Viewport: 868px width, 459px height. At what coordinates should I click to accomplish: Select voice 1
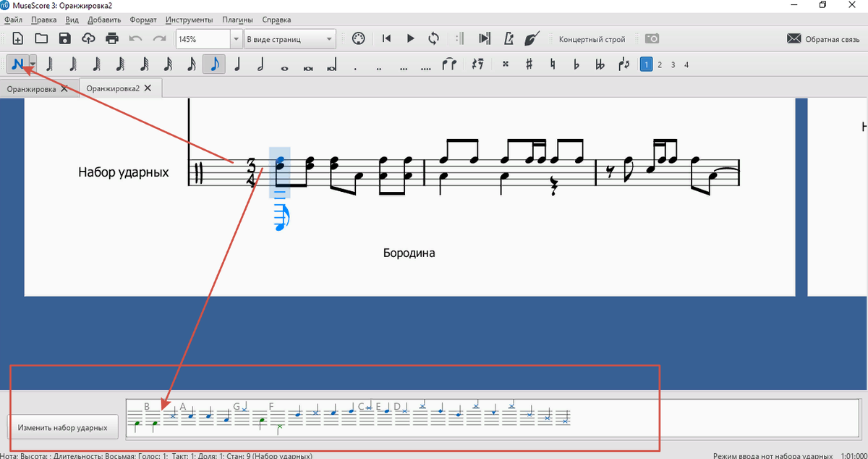pyautogui.click(x=646, y=64)
